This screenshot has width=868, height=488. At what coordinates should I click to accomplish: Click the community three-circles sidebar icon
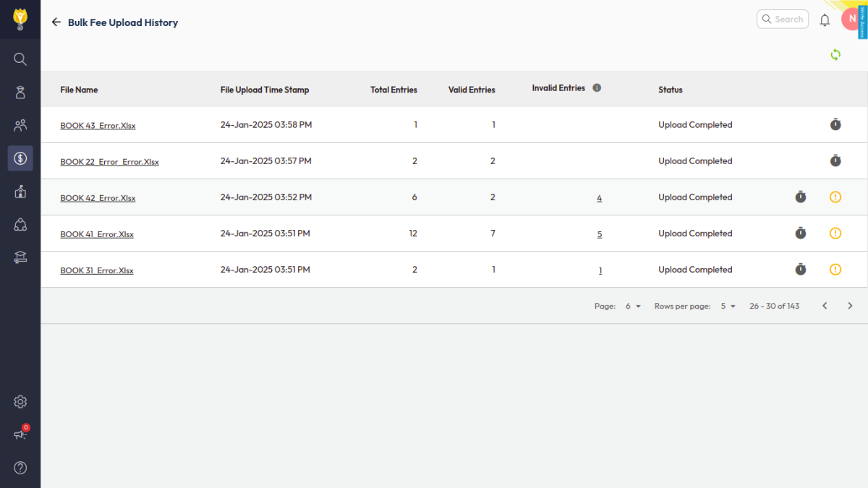(x=20, y=224)
